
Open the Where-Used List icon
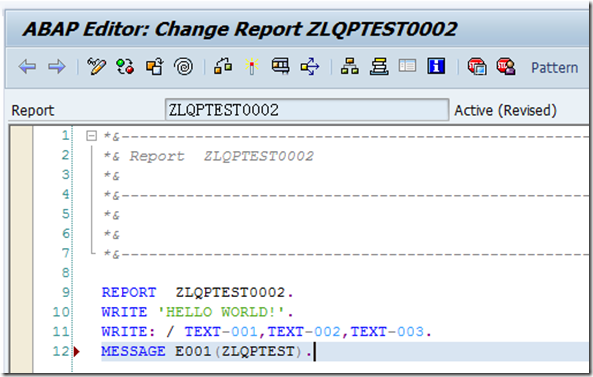[310, 67]
